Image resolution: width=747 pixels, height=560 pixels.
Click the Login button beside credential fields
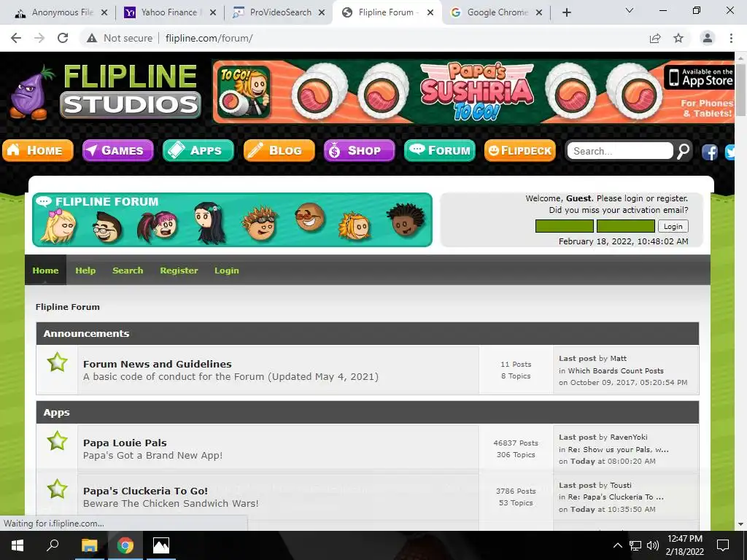coord(673,226)
